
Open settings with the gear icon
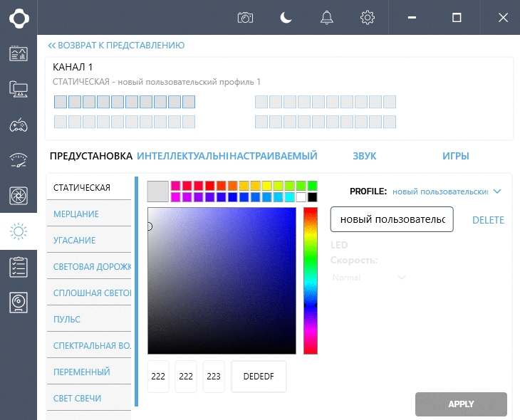(368, 18)
